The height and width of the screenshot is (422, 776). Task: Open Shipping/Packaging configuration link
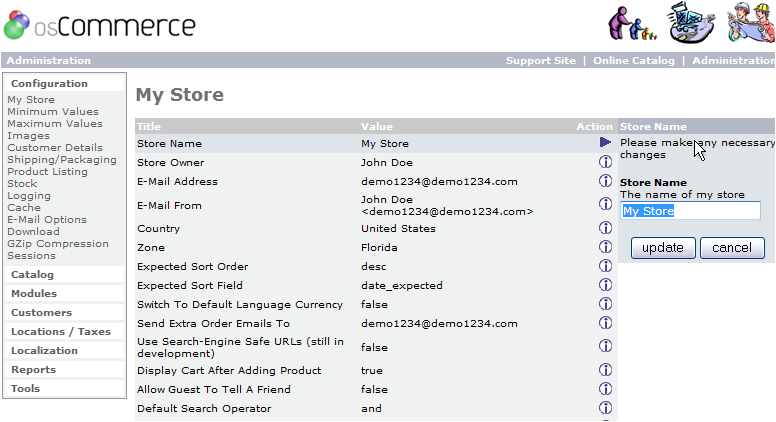coord(62,160)
